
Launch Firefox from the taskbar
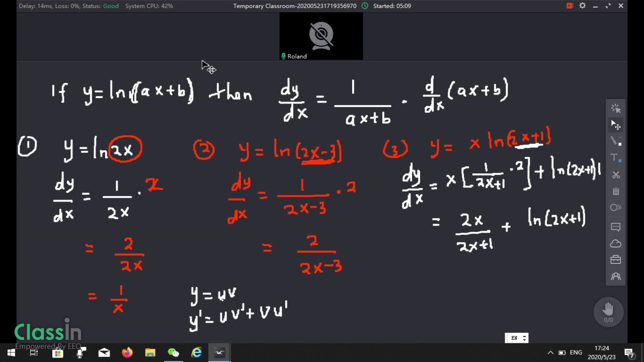[127, 353]
